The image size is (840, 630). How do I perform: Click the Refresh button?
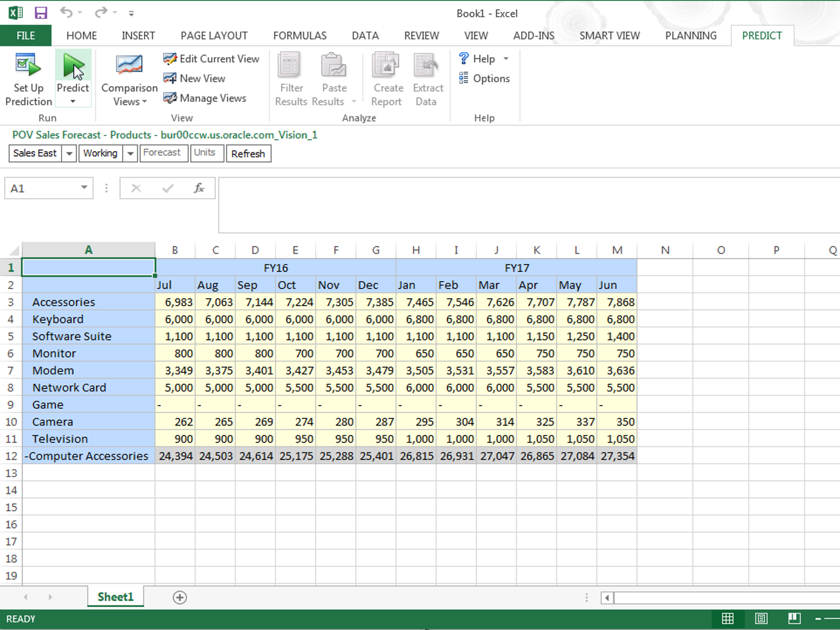(x=248, y=153)
